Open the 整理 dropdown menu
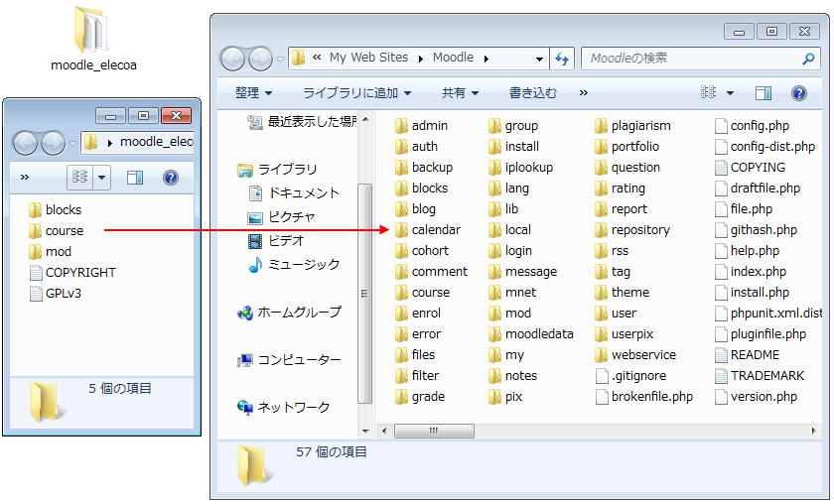 click(x=253, y=93)
